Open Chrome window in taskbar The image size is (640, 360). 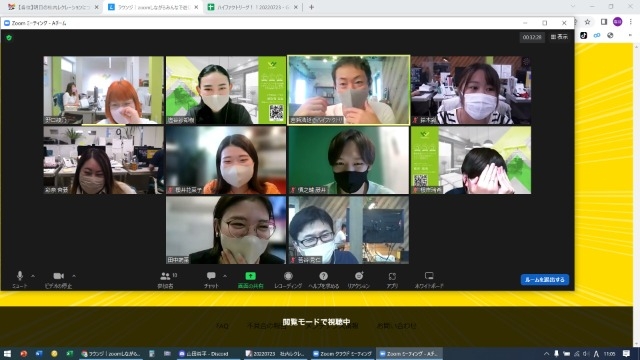111,353
